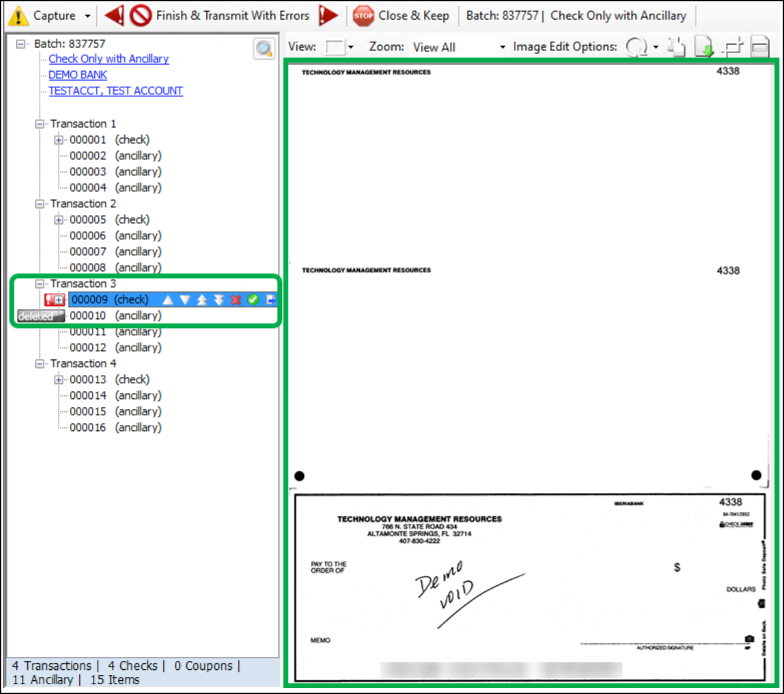Click the Close & Keep button
The image size is (784, 694).
click(x=401, y=15)
